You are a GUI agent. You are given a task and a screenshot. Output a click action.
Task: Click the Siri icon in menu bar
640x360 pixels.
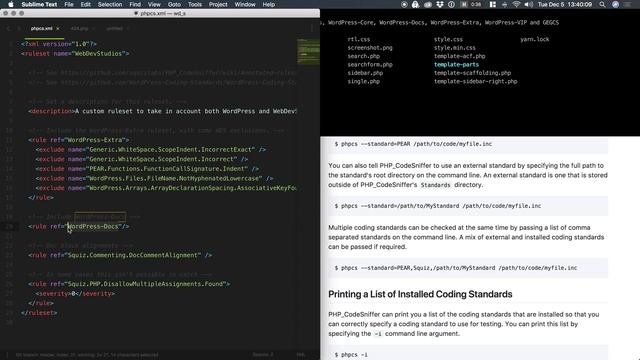616,4
